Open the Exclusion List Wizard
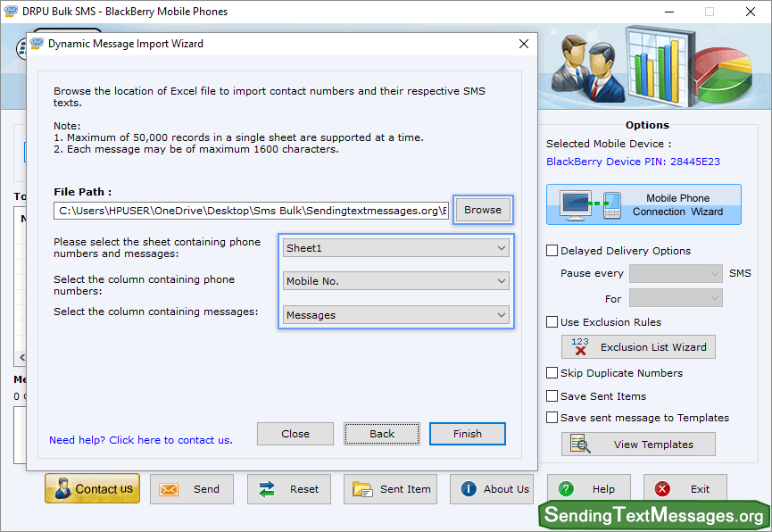Viewport: 772px width, 532px height. tap(638, 347)
